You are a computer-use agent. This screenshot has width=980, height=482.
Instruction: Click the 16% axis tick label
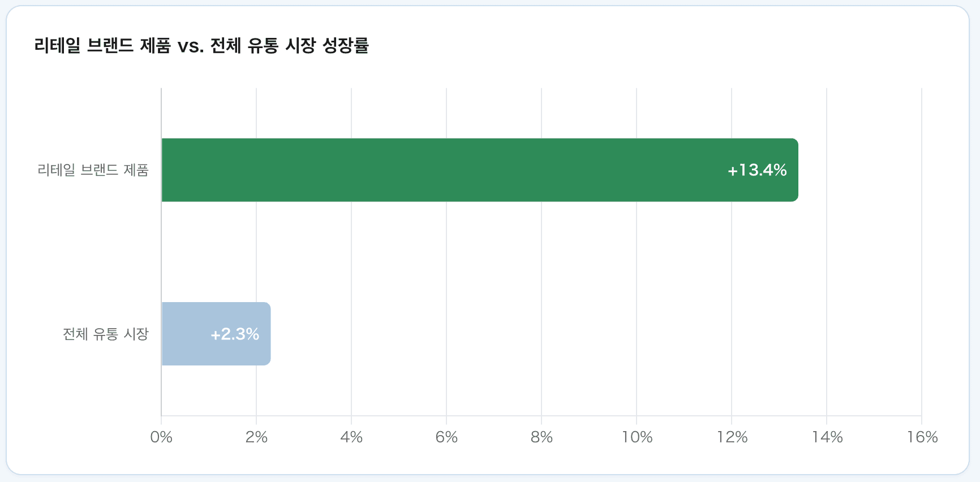click(x=922, y=437)
